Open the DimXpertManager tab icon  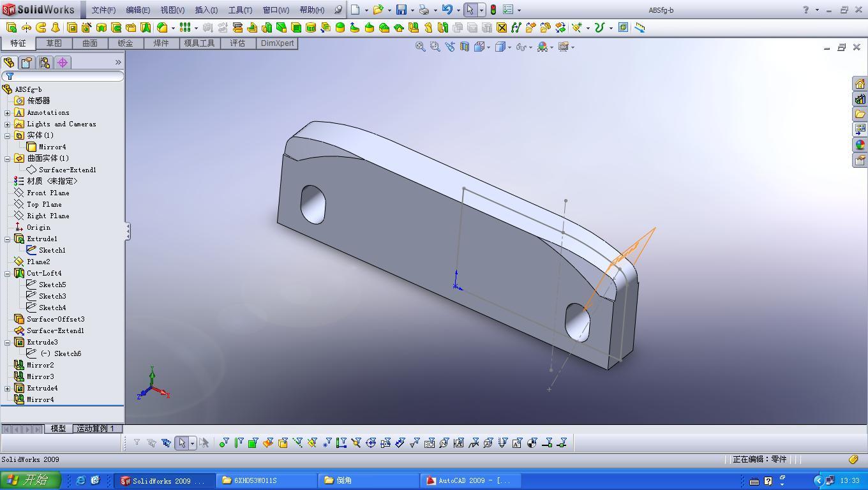62,63
